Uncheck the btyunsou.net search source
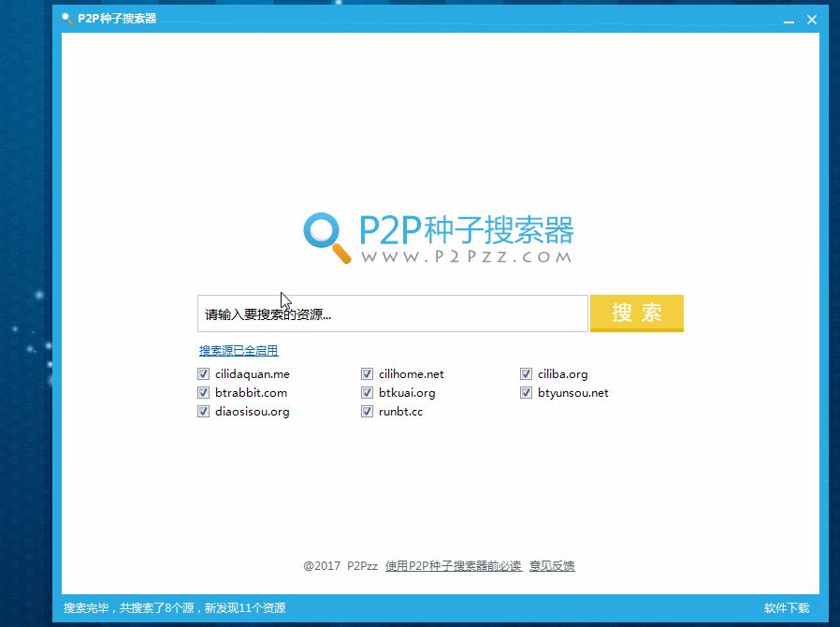The height and width of the screenshot is (627, 840). (526, 392)
